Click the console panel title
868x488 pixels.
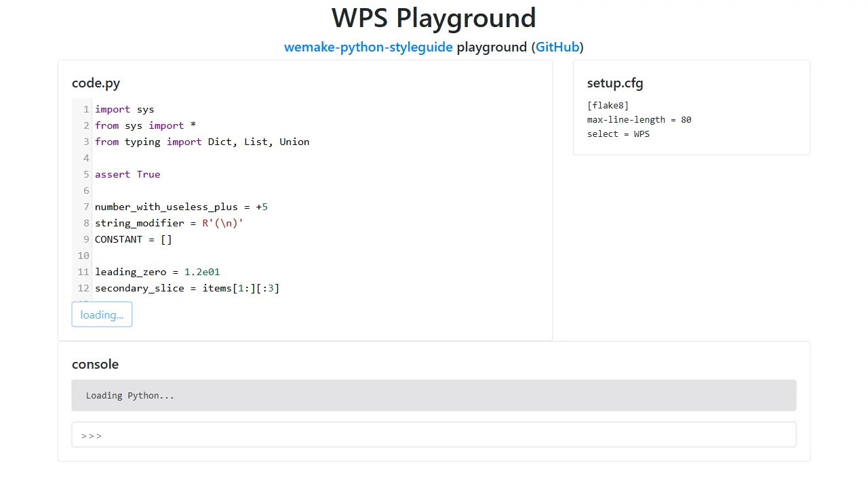pos(95,364)
